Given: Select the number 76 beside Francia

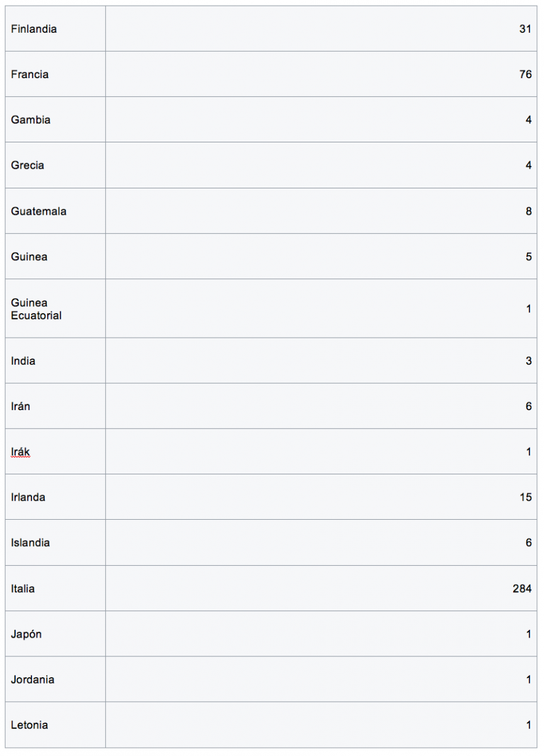Looking at the screenshot, I should point(525,74).
